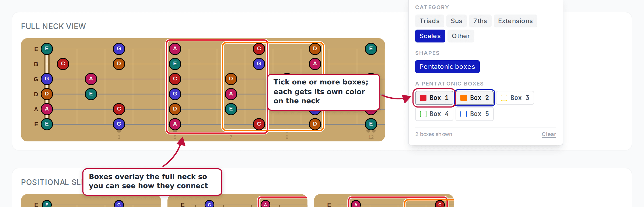This screenshot has width=644, height=207.
Task: Enable the Box 5 checkbox
Action: (x=474, y=114)
